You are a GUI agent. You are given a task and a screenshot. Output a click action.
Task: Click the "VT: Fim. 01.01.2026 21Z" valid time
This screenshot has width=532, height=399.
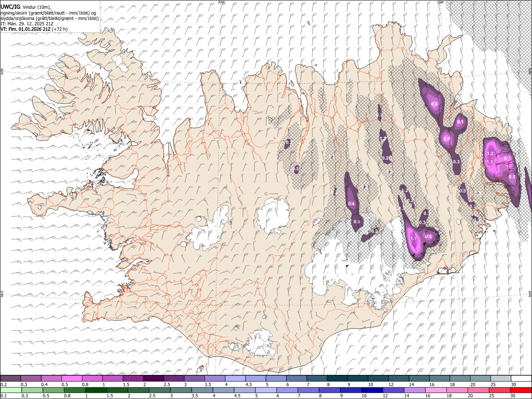[25, 29]
